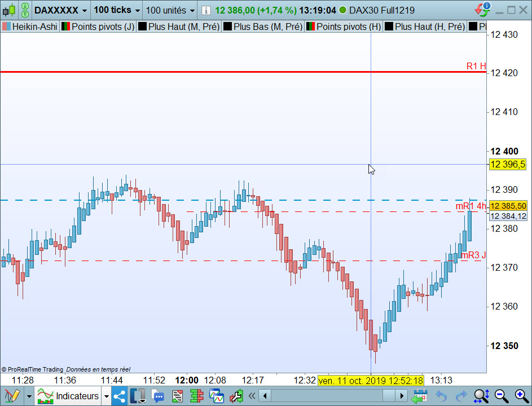Click the mR3 J pivot label
Image resolution: width=532 pixels, height=406 pixels.
(474, 255)
